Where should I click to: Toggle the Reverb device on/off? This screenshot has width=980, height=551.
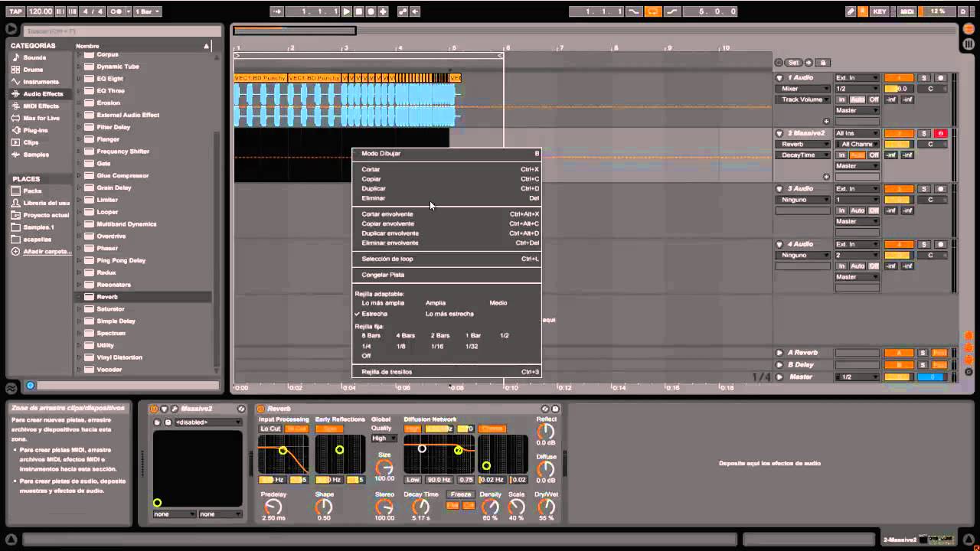pos(260,409)
